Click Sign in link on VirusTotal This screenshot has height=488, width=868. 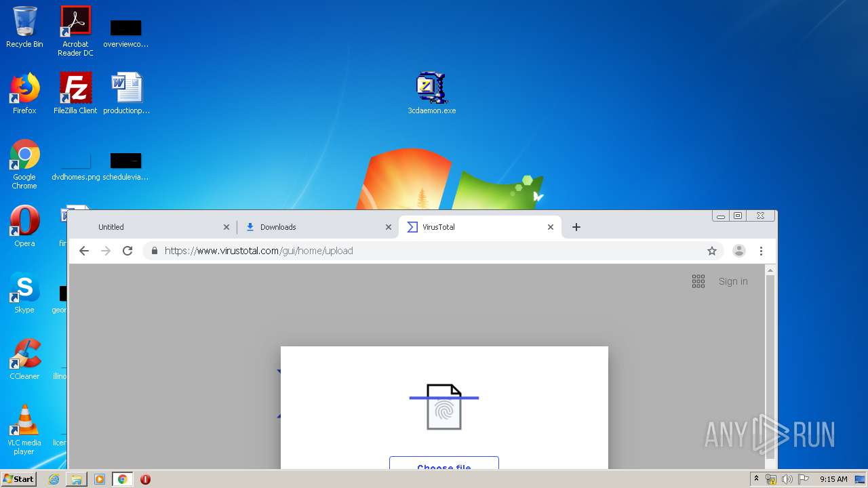coord(733,281)
